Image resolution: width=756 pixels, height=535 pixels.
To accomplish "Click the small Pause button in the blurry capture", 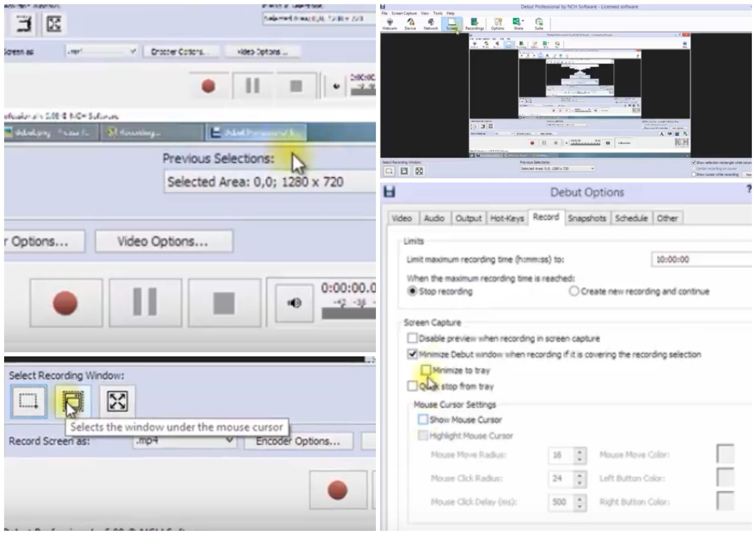I will pyautogui.click(x=252, y=86).
